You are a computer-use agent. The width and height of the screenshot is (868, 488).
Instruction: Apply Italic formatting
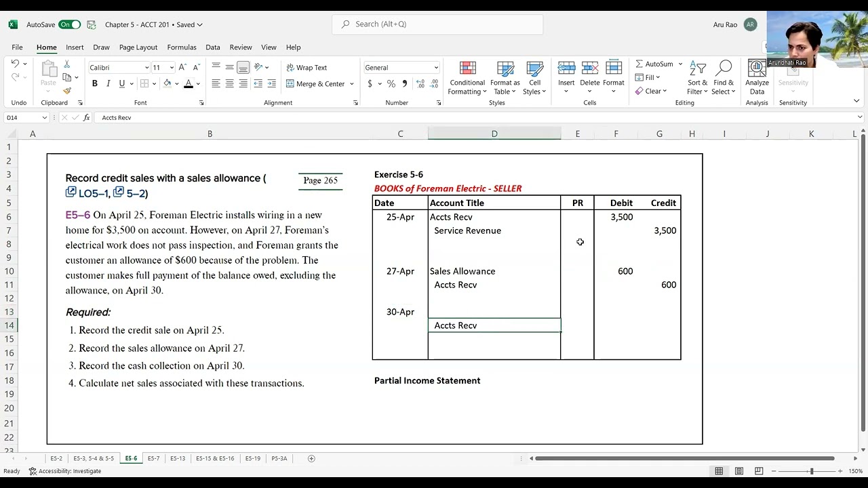click(x=108, y=83)
